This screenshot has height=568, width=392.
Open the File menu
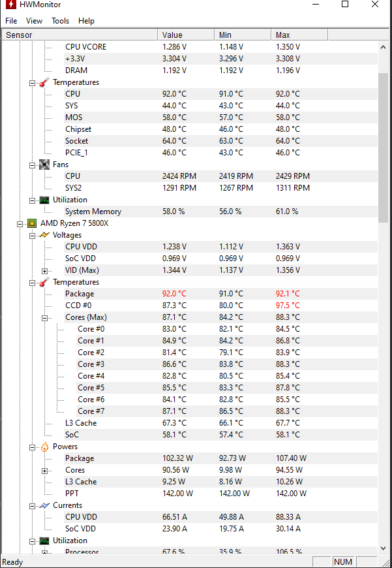click(x=11, y=21)
